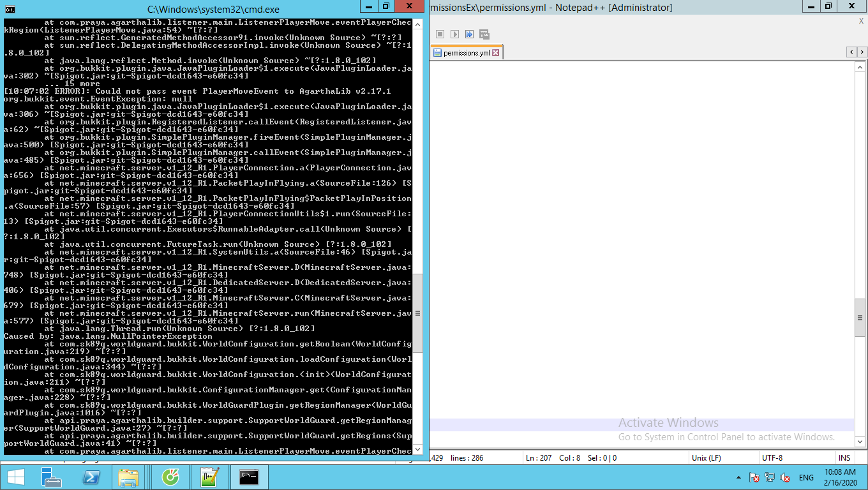Open the Windows Start menu

click(16, 477)
